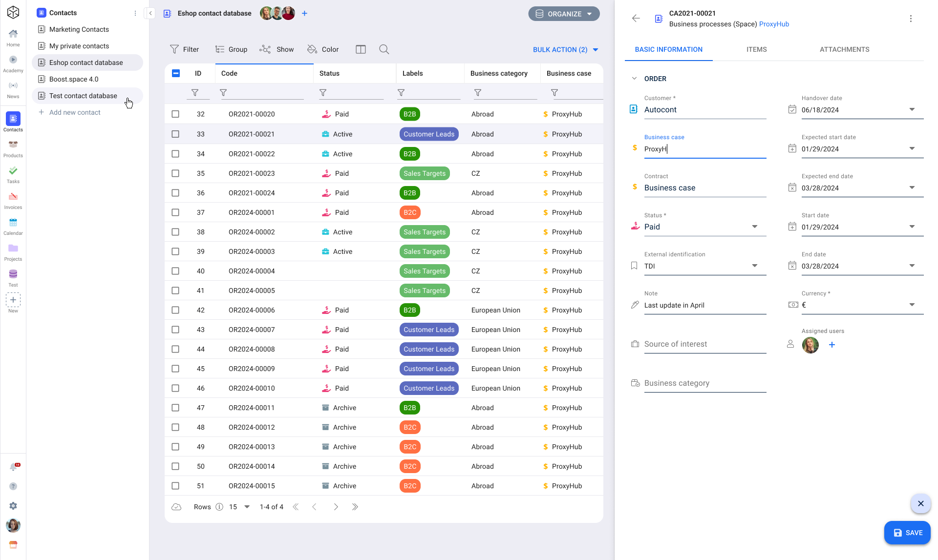Click the split view icon next to Color
This screenshot has height=560, width=938.
pos(361,49)
